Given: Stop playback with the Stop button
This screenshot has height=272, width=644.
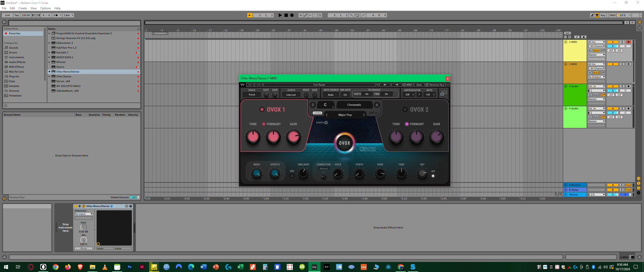Looking at the screenshot, I should click(286, 15).
